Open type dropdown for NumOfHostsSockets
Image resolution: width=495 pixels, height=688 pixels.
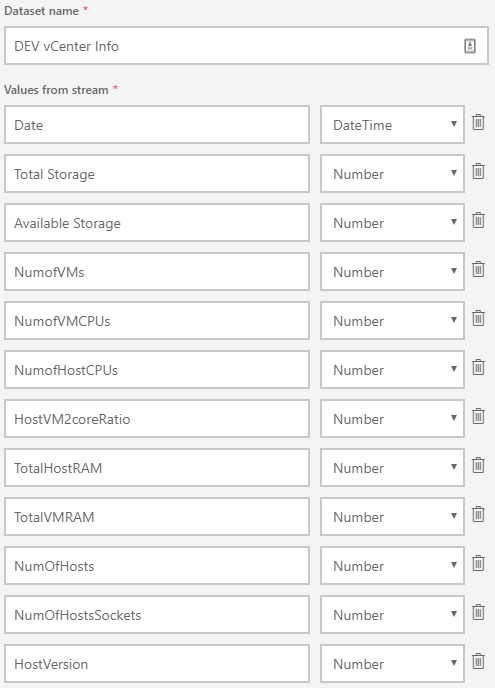392,614
